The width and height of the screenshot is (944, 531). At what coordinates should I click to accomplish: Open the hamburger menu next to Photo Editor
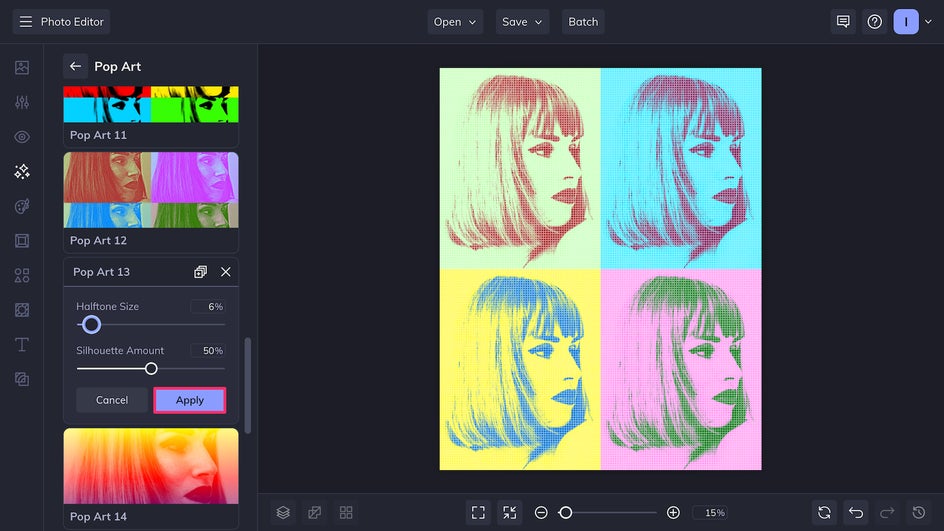25,22
